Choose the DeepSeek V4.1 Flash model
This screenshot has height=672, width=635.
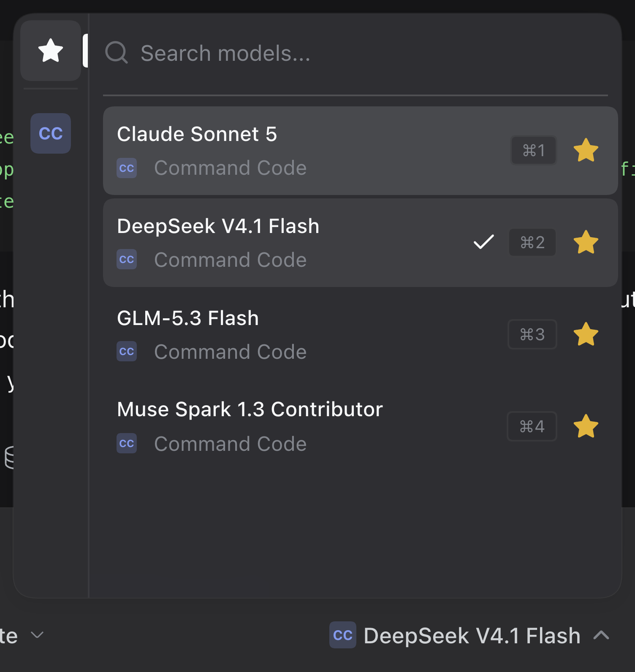(x=361, y=243)
